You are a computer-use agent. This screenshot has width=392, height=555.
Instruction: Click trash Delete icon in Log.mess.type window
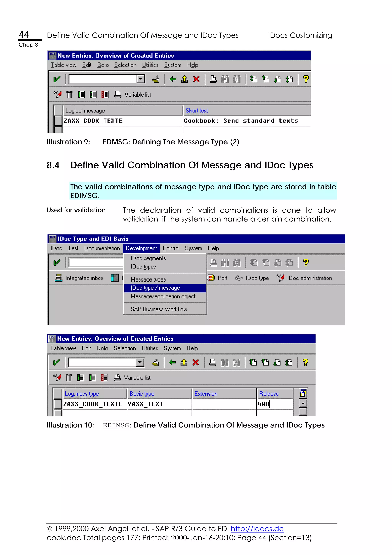pyautogui.click(x=69, y=377)
